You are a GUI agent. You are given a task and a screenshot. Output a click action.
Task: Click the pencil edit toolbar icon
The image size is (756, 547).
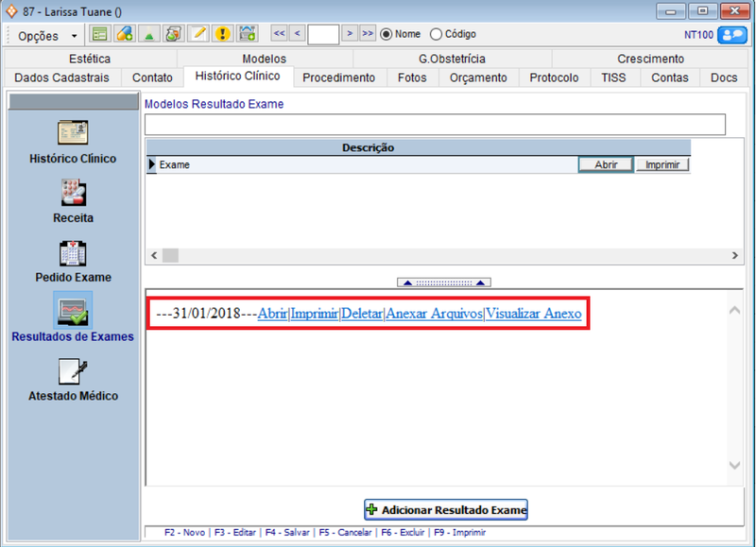198,35
